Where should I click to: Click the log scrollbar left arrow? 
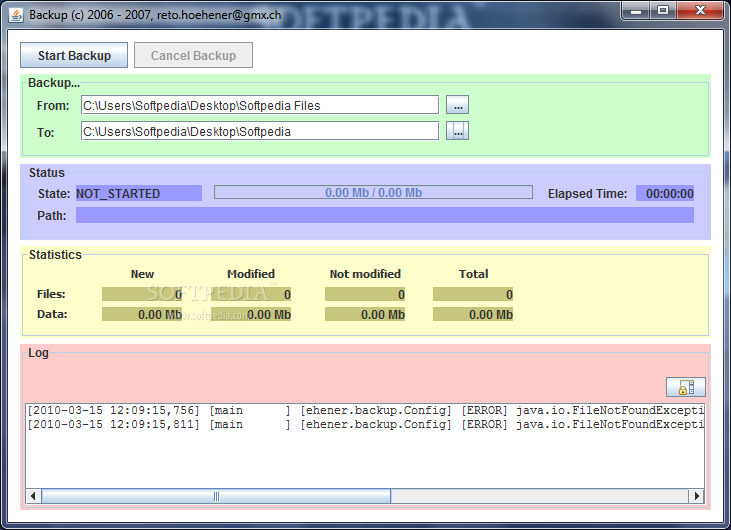pos(33,496)
